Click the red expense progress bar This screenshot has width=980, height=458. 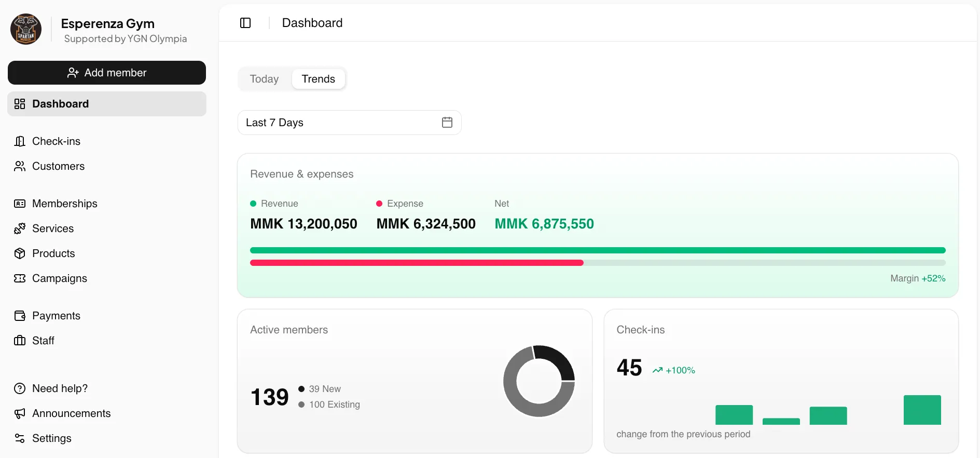417,263
